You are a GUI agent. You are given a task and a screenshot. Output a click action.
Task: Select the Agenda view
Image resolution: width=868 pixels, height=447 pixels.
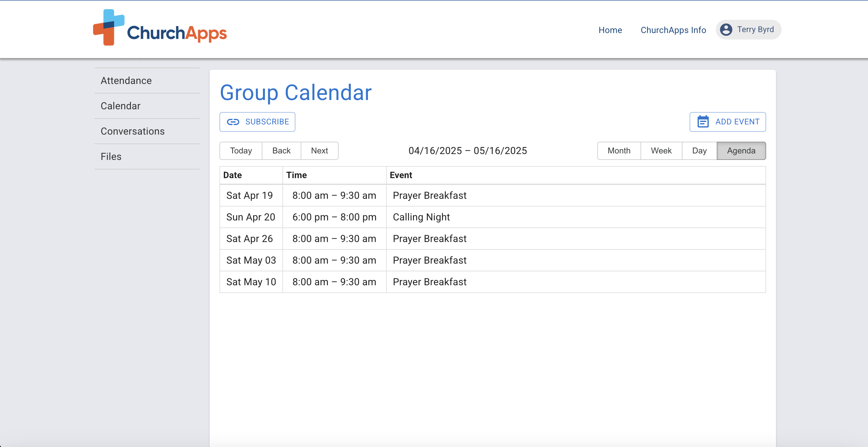tap(741, 151)
